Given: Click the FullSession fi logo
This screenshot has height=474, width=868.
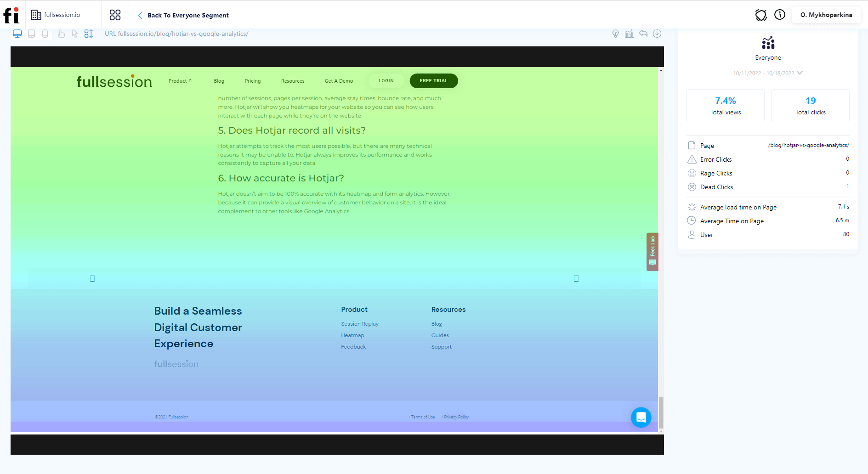Looking at the screenshot, I should pos(11,15).
